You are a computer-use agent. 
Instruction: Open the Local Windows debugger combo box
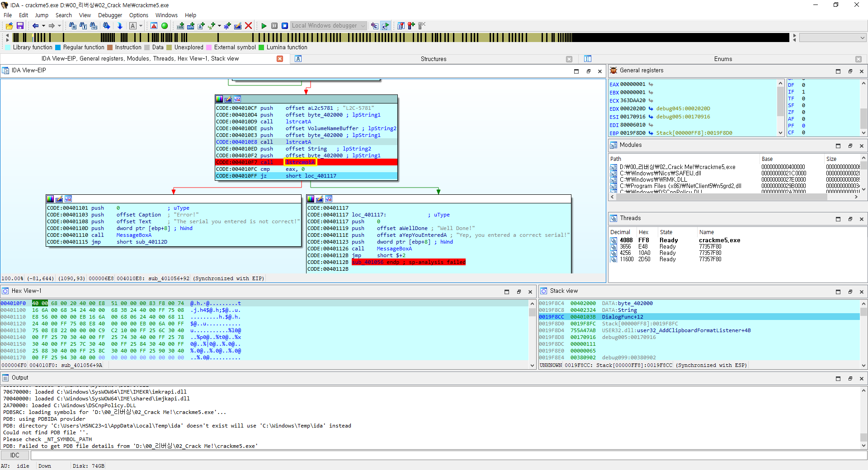328,26
